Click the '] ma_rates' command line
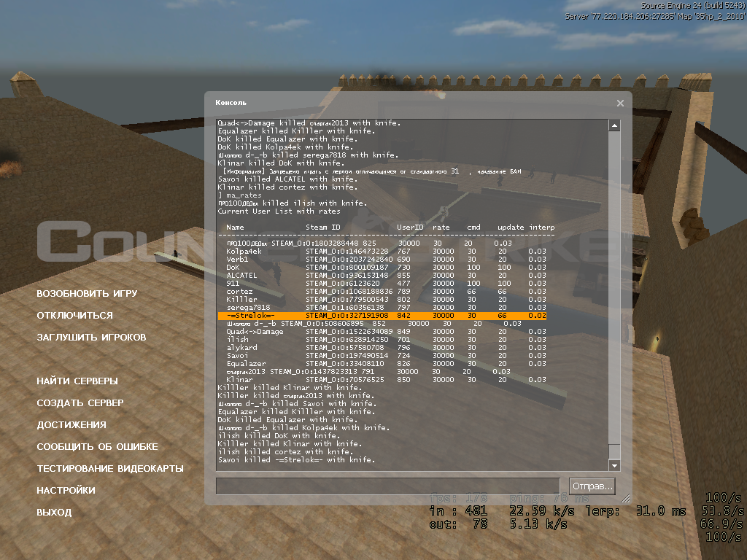 point(239,195)
